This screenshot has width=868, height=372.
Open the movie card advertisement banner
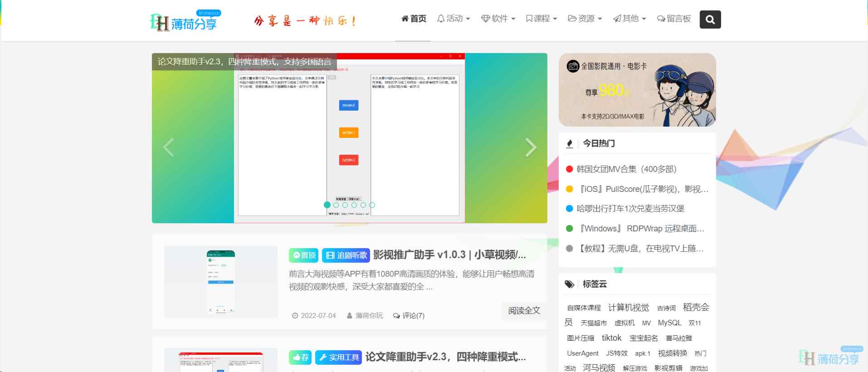click(637, 90)
